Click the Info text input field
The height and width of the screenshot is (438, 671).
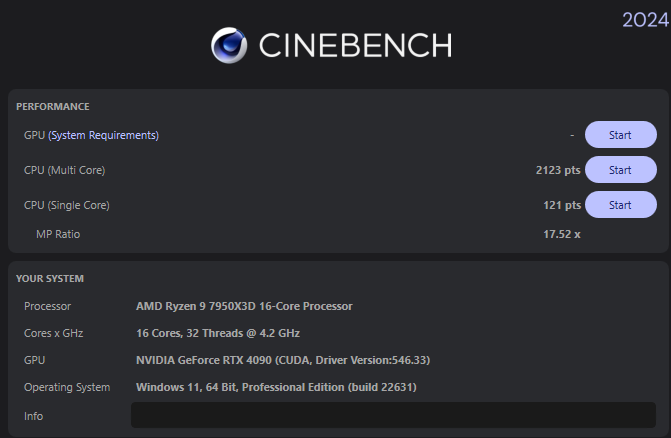click(x=393, y=416)
